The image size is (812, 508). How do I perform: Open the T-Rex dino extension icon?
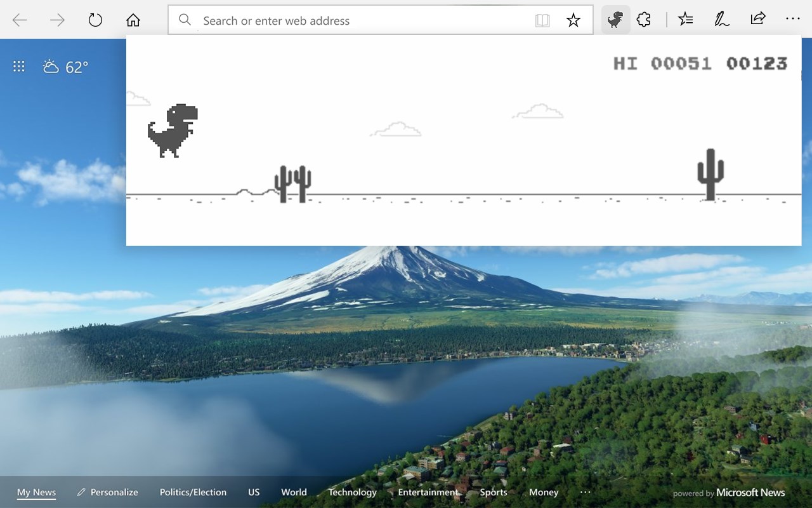pos(615,20)
